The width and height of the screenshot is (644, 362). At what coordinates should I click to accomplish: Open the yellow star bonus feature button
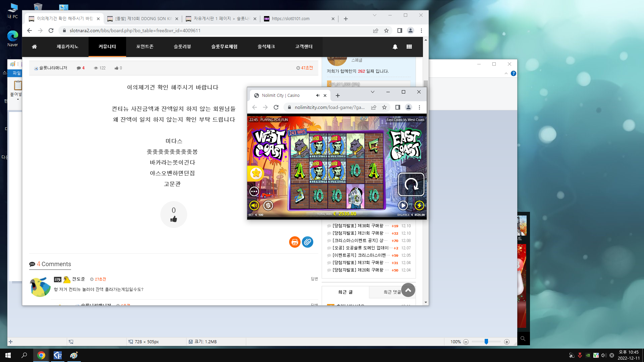[256, 173]
